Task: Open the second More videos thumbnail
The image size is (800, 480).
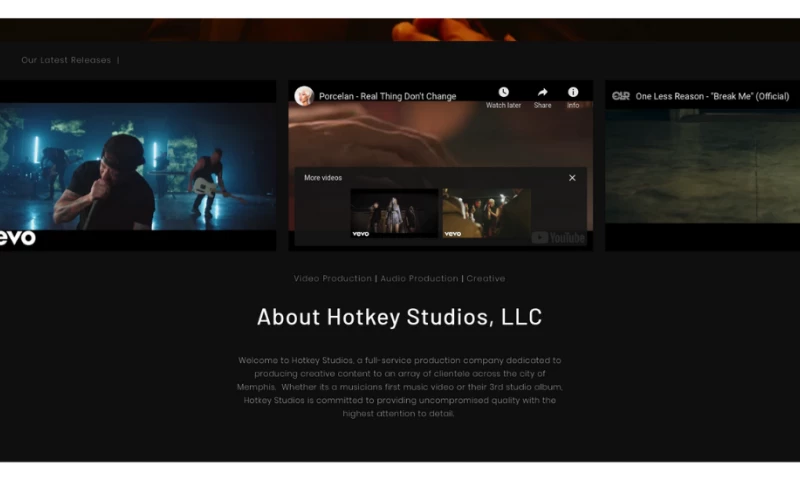Action: [486, 213]
